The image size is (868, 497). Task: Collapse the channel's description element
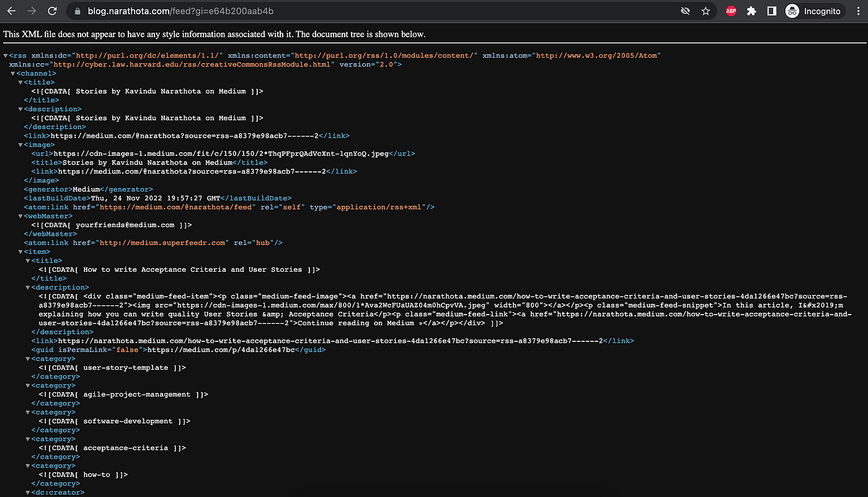pos(20,109)
